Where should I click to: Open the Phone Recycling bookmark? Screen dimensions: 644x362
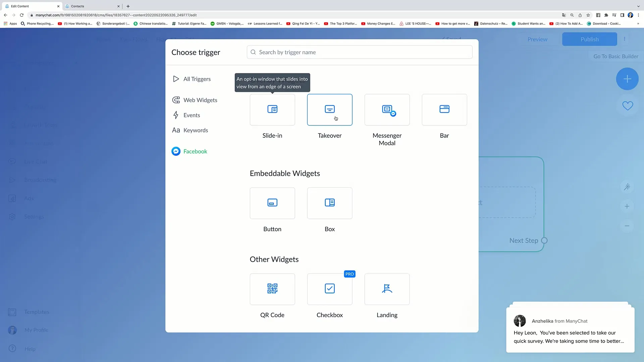coord(37,24)
